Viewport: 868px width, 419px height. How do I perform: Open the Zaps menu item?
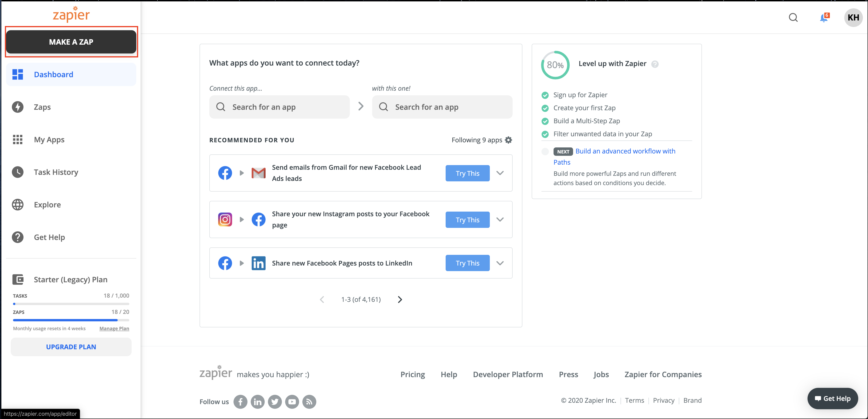(x=71, y=107)
